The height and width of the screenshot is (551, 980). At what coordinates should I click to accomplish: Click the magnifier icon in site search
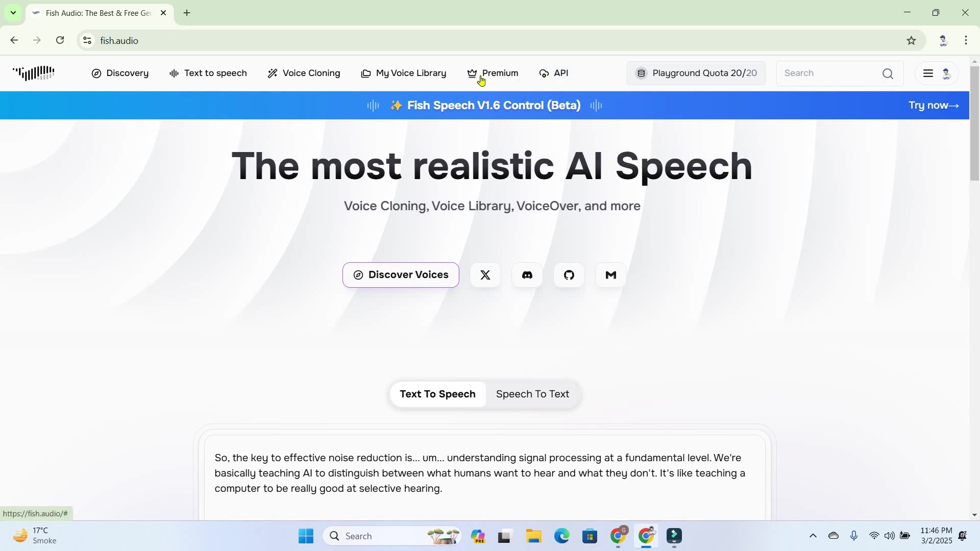(x=888, y=74)
